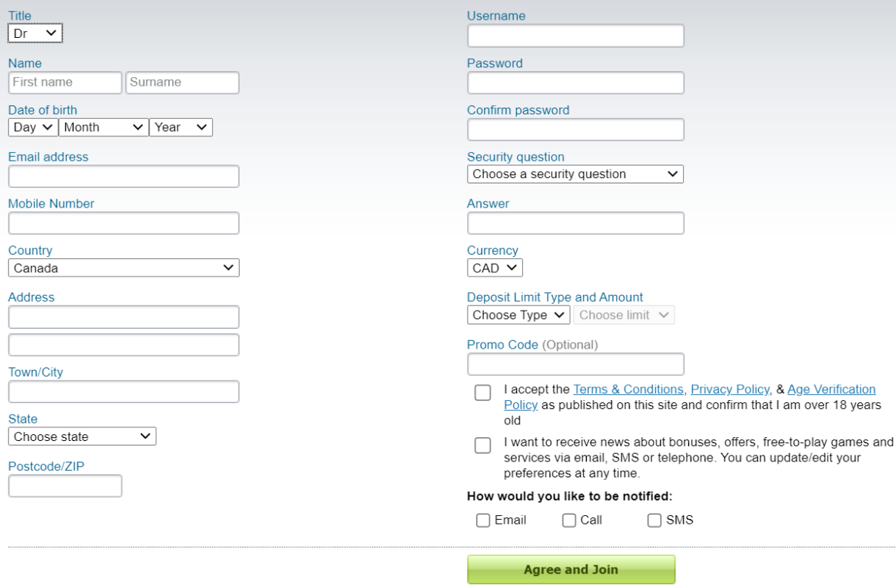The height and width of the screenshot is (588, 896).
Task: Check the Call notification option
Action: tap(569, 520)
